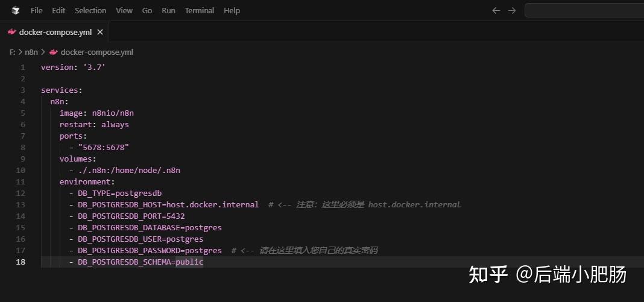Open the Selection menu

click(90, 11)
